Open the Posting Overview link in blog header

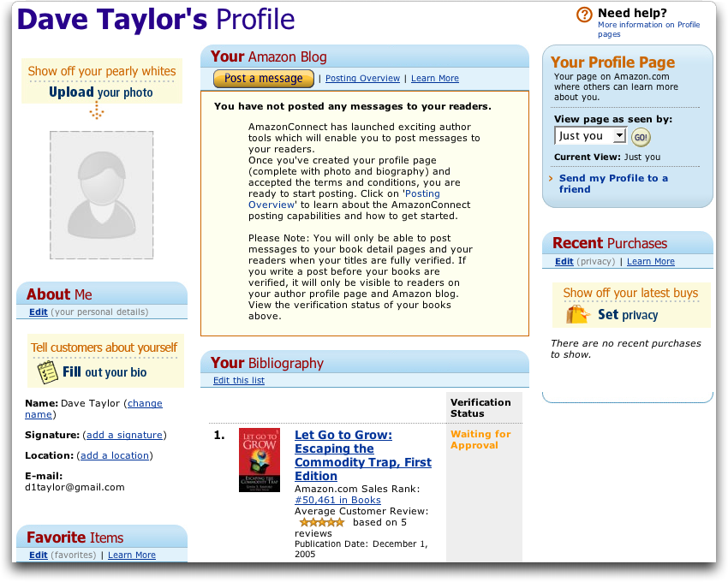362,79
